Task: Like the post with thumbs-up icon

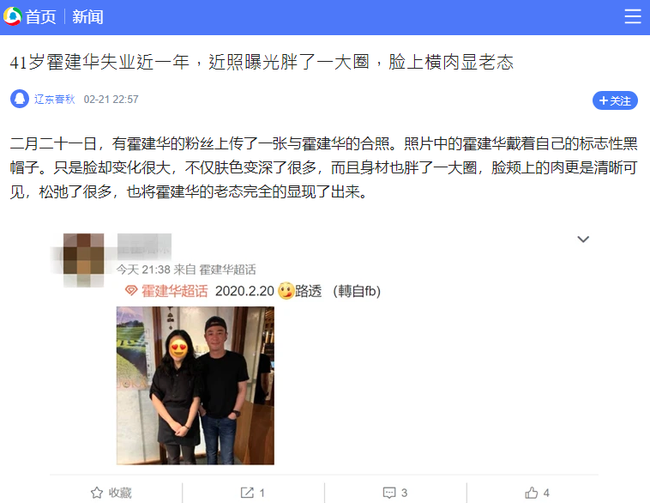Action: pos(531,493)
